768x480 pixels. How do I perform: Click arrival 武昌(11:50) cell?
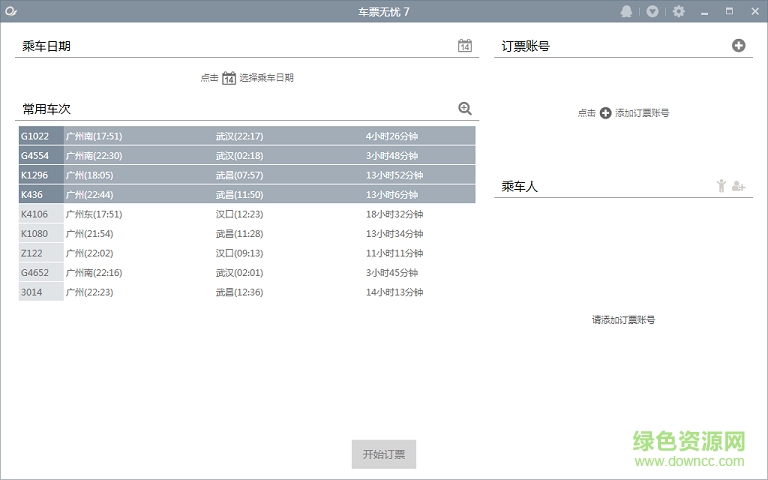click(x=240, y=194)
